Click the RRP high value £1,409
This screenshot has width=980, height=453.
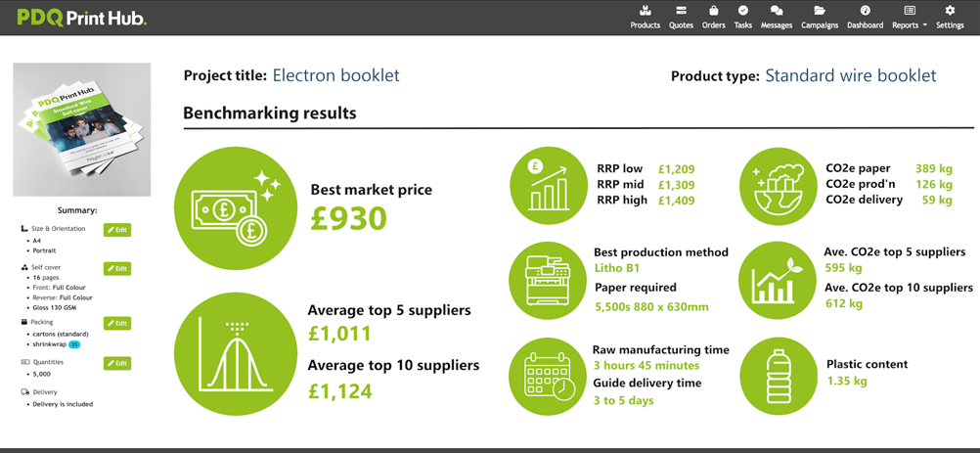(676, 201)
